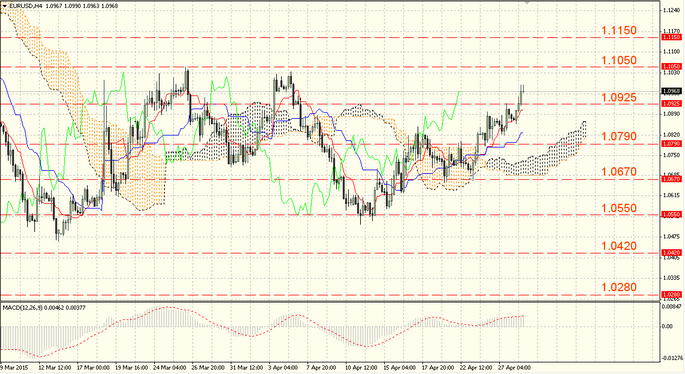Click the 1.1100 value on the price axis
The width and height of the screenshot is (685, 374).
tap(671, 52)
